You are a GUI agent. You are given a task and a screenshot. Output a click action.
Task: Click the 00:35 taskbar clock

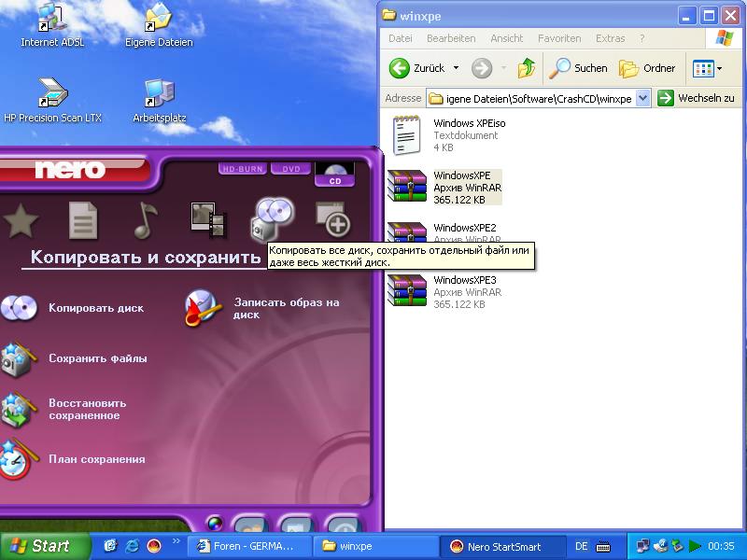(x=721, y=546)
